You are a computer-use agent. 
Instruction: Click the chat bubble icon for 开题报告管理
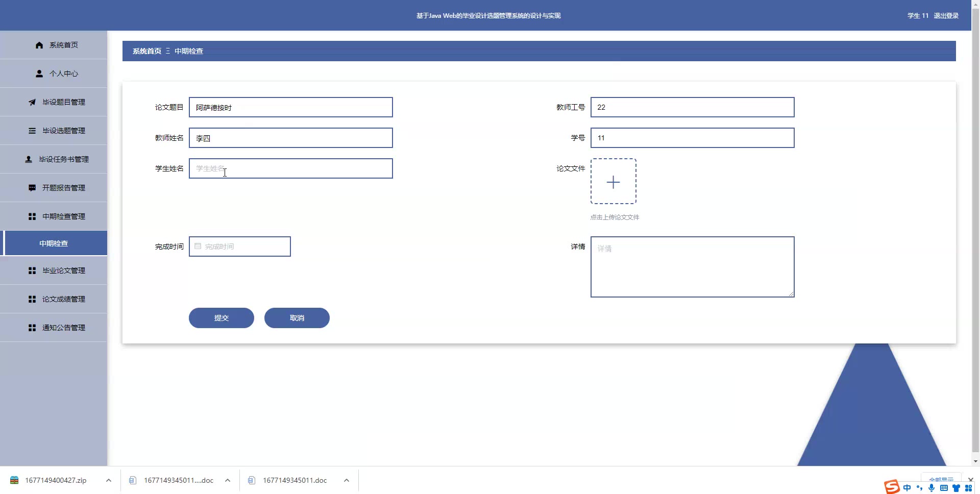point(32,188)
